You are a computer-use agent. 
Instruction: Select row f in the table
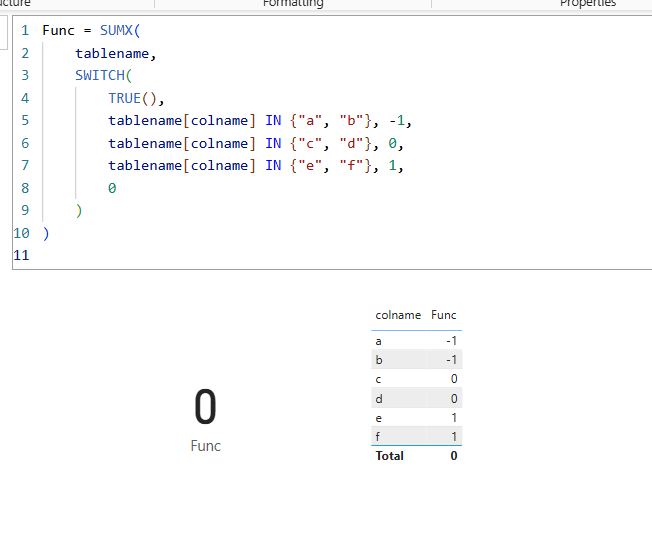point(416,436)
